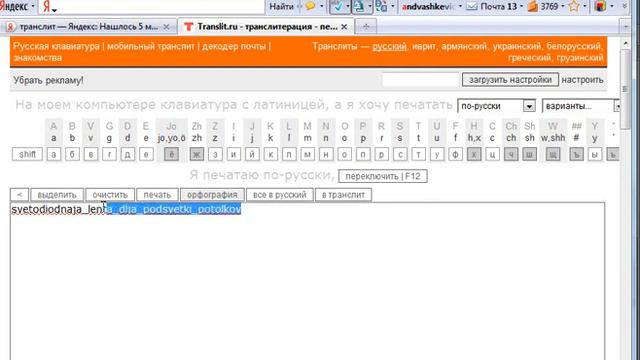
Task: Click the выделить button
Action: [57, 195]
